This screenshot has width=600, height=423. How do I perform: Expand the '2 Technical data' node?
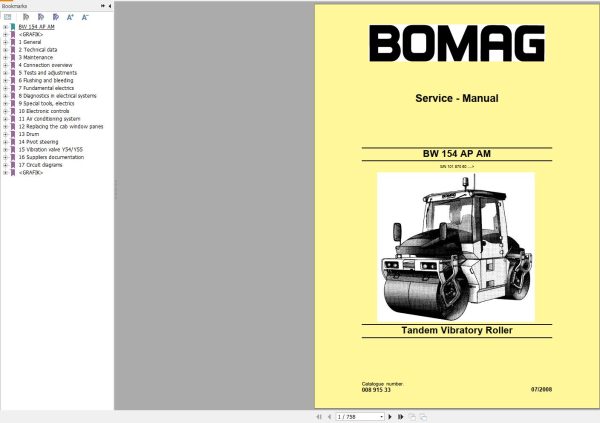(5, 50)
